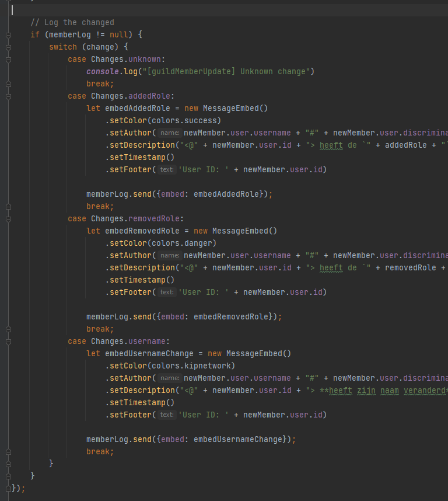The image size is (448, 501).
Task: Click 'text:' inlay hint in embedRemovedRole setFooter
Action: [x=167, y=293]
